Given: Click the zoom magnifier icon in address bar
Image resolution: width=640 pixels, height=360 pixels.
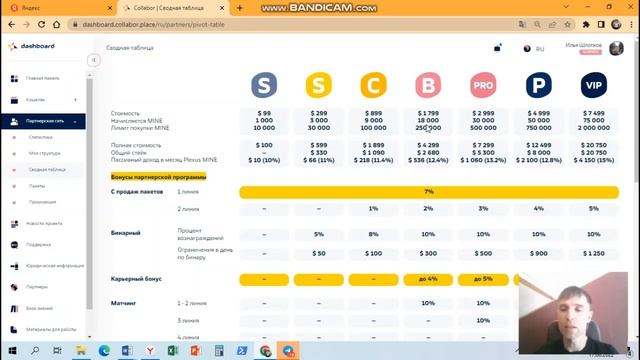Looking at the screenshot, I should click(x=537, y=24).
